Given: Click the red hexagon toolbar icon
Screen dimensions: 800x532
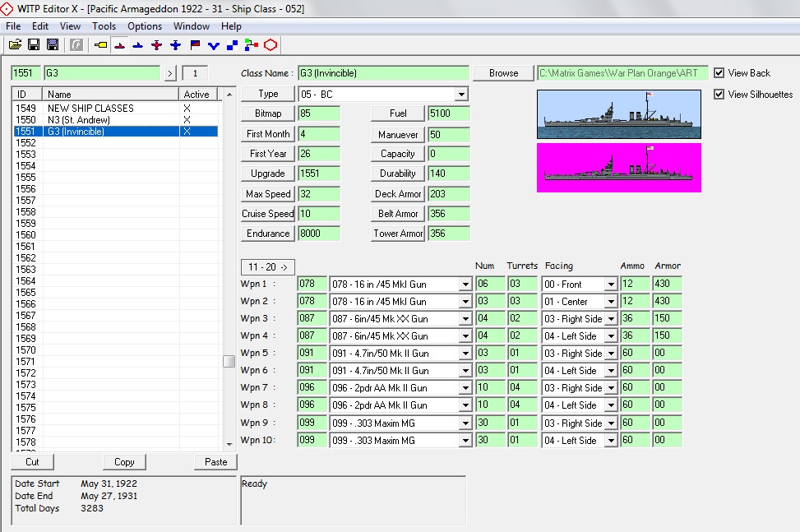Looking at the screenshot, I should [271, 45].
